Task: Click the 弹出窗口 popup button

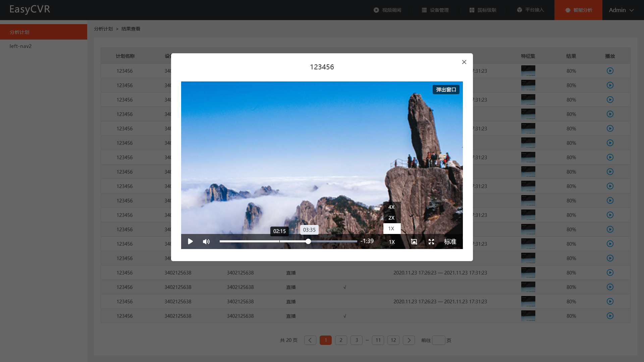Action: [446, 89]
